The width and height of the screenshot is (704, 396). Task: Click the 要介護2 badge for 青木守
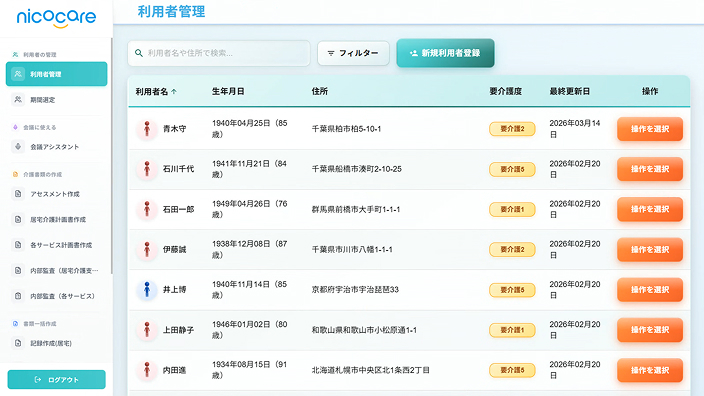[512, 129]
